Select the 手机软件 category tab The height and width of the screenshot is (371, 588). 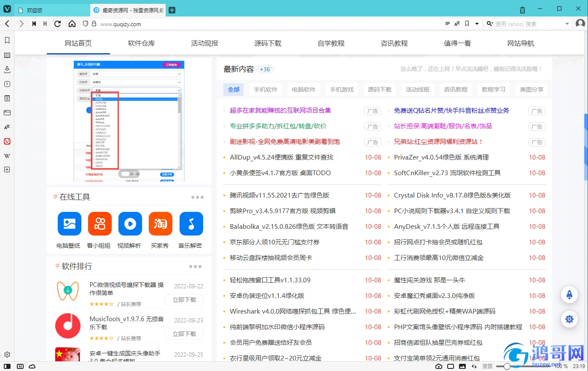pos(266,89)
